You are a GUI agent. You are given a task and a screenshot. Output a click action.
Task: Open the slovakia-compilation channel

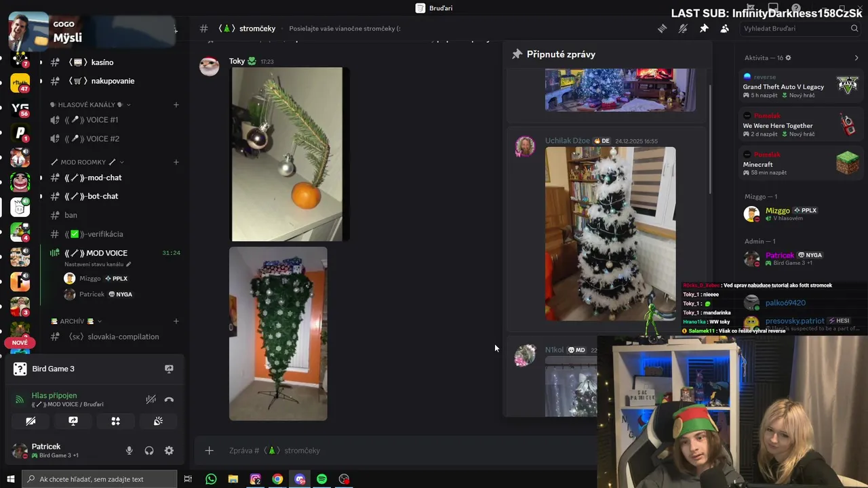tap(114, 337)
